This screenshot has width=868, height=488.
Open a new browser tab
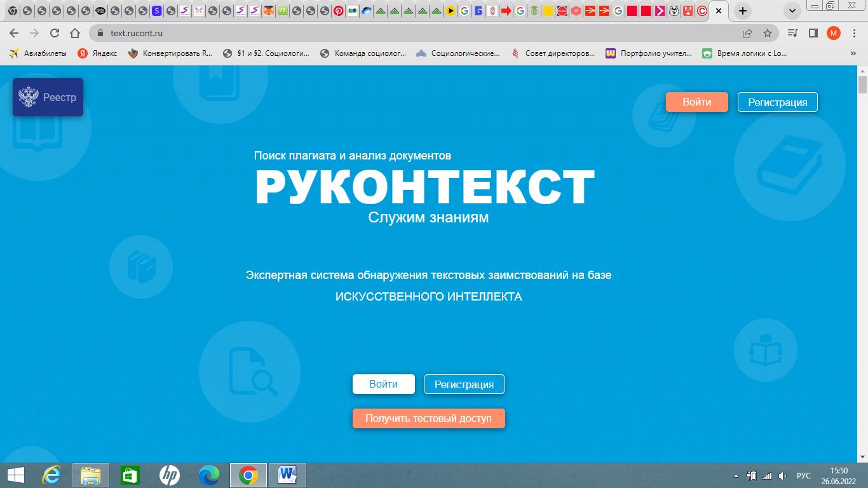[742, 11]
